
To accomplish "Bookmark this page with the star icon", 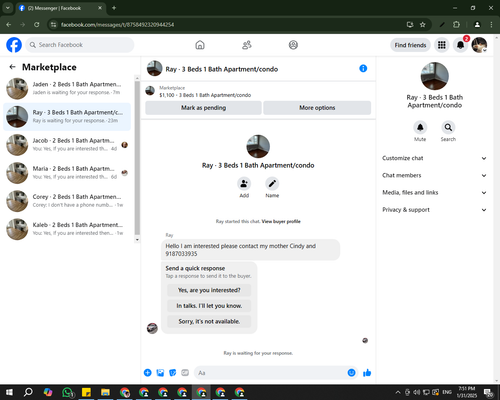I will [423, 25].
